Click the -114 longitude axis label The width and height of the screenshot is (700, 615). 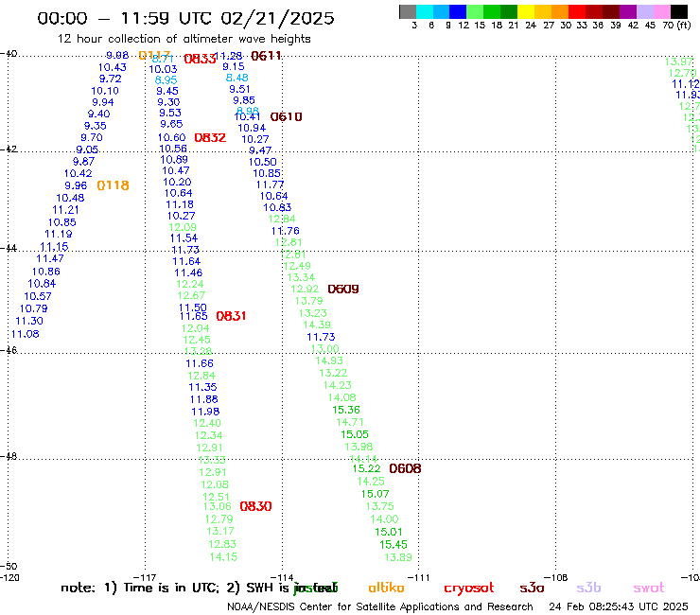(282, 577)
